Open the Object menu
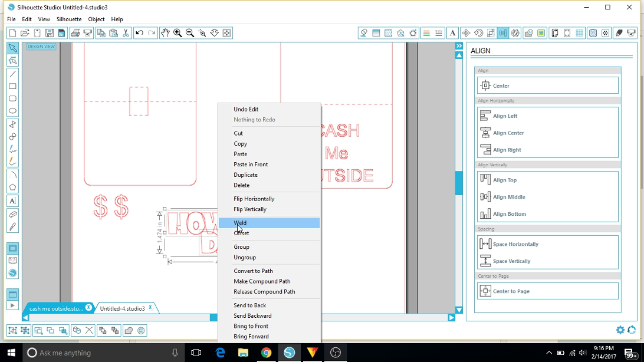644x362 pixels. (x=97, y=19)
